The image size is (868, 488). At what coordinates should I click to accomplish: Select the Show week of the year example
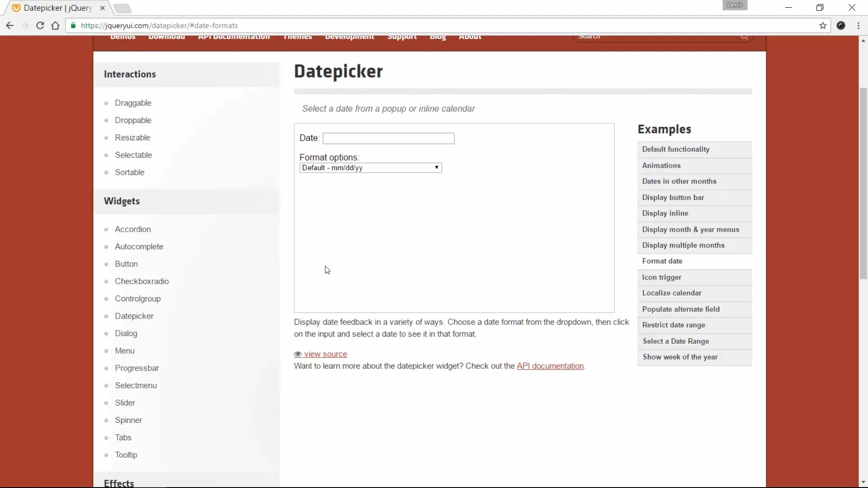694,357
